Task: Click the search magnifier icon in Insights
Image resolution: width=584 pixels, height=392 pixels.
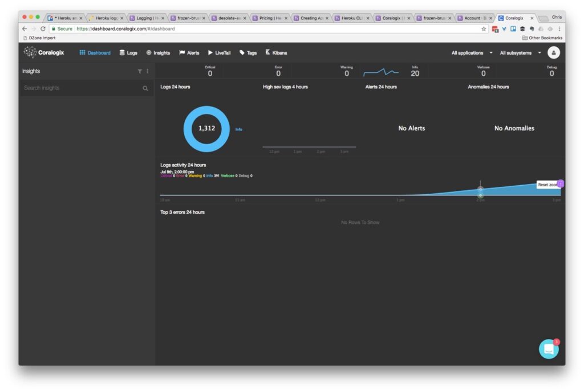Action: click(145, 88)
